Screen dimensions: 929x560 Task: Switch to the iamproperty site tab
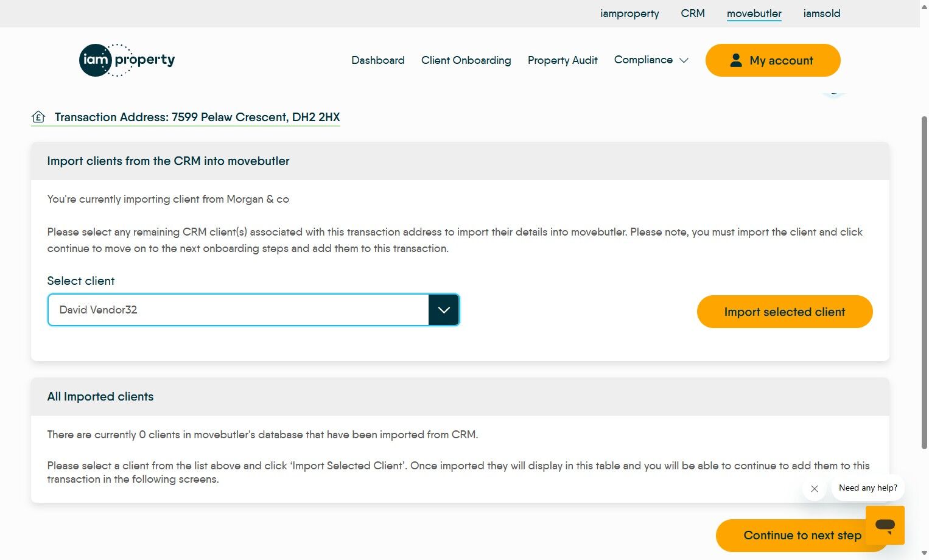click(629, 13)
